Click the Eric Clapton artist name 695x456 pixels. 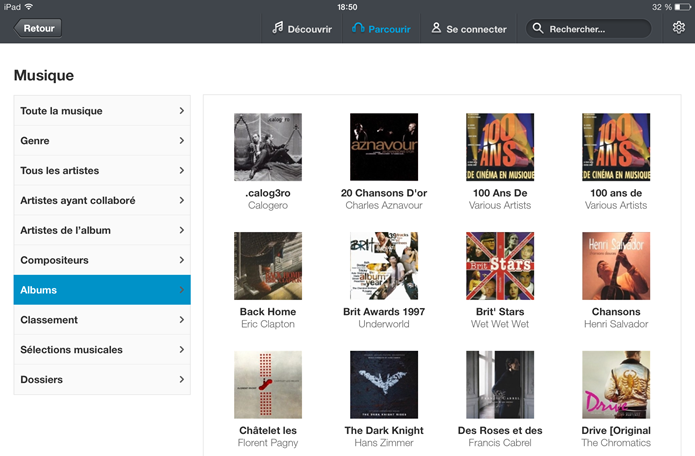coord(268,324)
